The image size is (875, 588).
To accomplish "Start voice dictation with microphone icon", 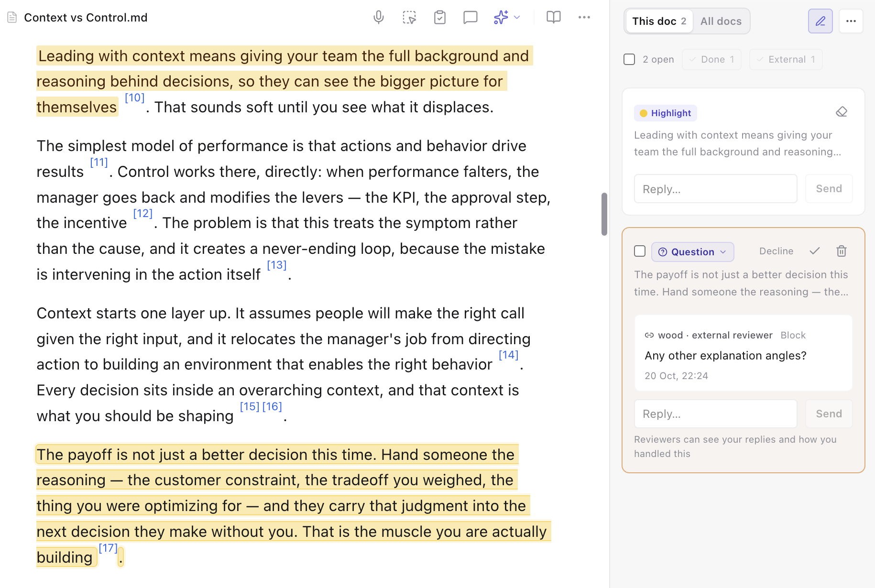I will [378, 18].
